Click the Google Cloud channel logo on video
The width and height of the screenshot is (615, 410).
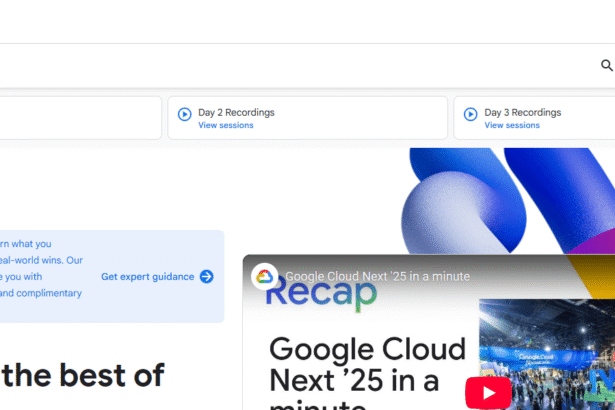point(264,277)
